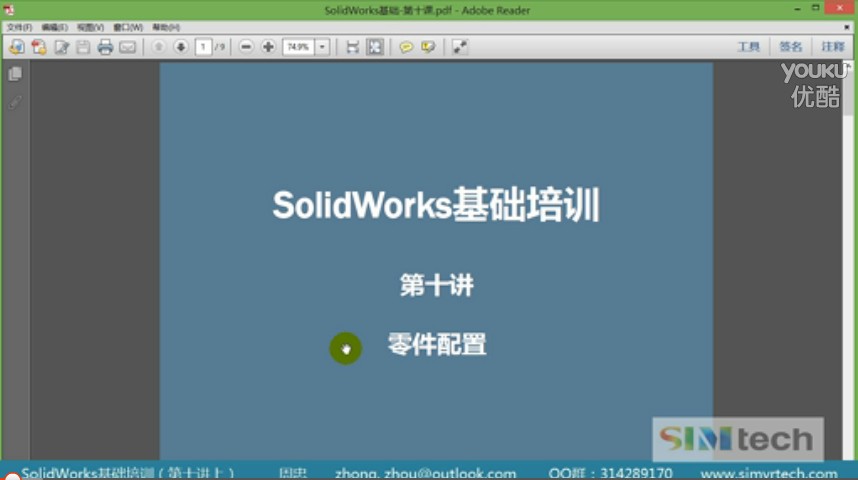Screen dimensions: 858x480
Task: Go to previous page with up arrow
Action: [159, 47]
